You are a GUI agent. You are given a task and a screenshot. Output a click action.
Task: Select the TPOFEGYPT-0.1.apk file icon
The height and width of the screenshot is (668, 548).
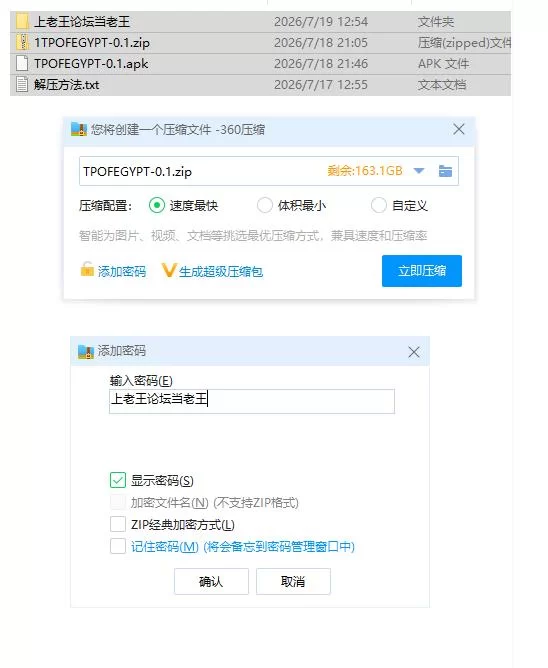tap(22, 63)
